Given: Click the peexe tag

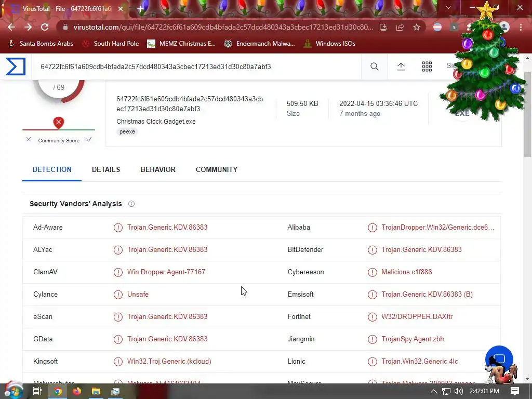Looking at the screenshot, I should 127,131.
